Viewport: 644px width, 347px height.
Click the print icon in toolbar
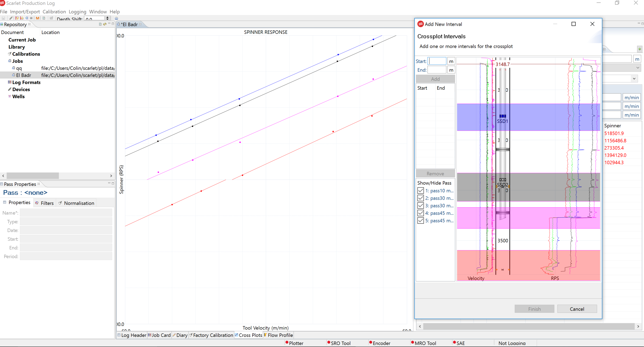tap(116, 18)
